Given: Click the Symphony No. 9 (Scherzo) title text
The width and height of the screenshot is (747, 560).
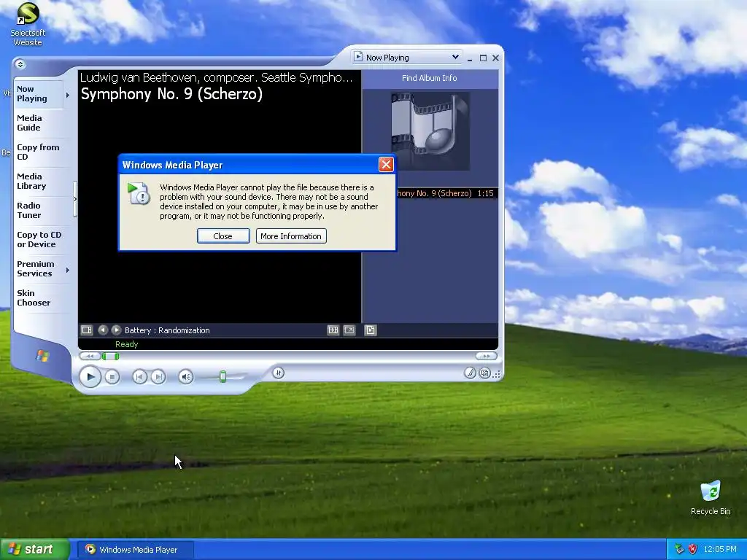Looking at the screenshot, I should coord(171,94).
